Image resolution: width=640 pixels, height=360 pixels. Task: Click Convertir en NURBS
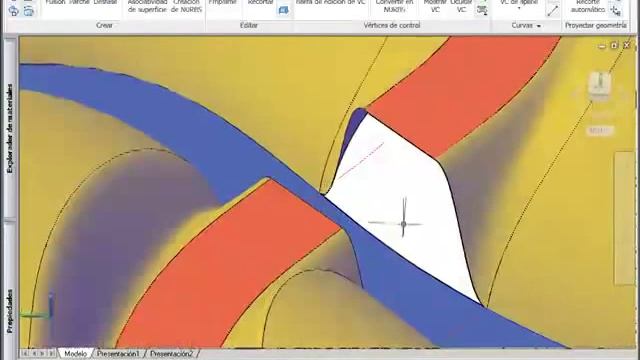[394, 6]
